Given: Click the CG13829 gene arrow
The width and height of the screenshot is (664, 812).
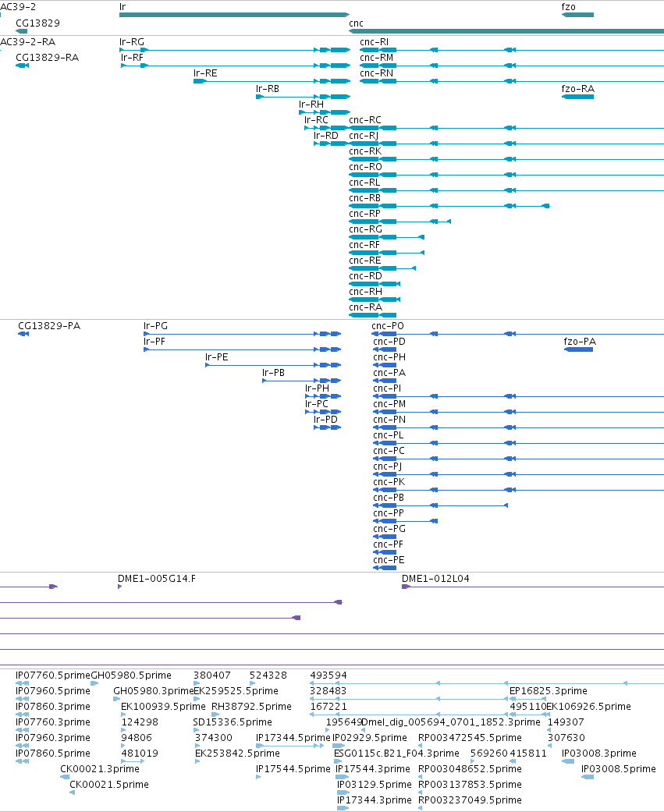Looking at the screenshot, I should pos(21,31).
